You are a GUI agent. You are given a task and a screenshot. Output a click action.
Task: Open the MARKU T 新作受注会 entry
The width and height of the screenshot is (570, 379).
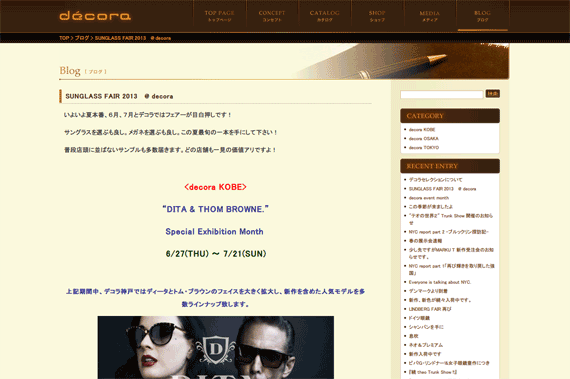(x=451, y=253)
